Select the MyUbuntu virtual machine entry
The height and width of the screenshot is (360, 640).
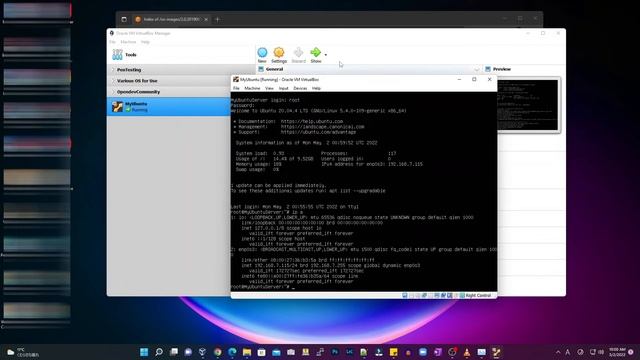click(x=169, y=107)
